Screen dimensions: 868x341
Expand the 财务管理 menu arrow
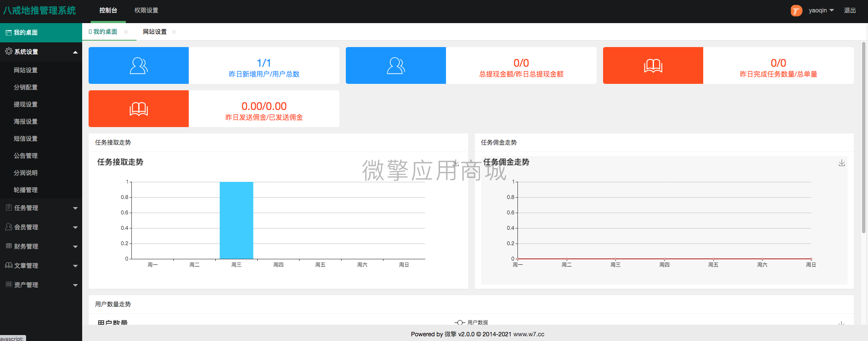[75, 247]
